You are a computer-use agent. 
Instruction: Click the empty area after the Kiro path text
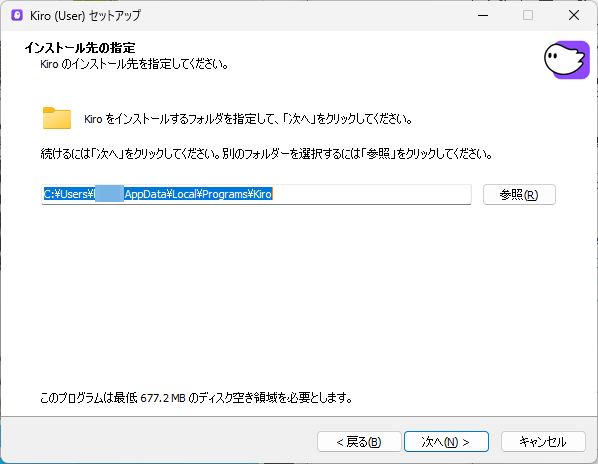point(372,194)
